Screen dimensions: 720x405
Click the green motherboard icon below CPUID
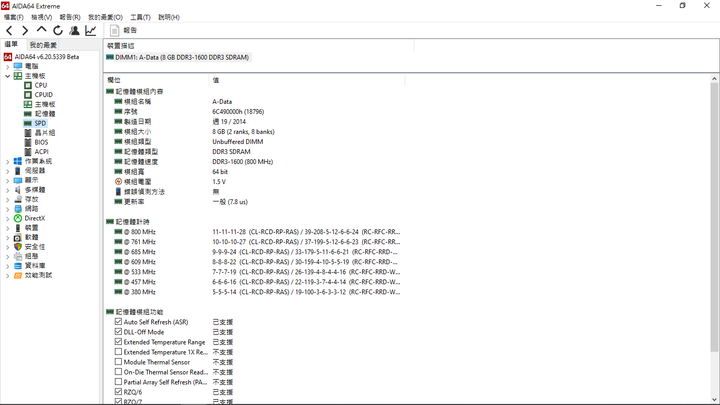[x=28, y=104]
